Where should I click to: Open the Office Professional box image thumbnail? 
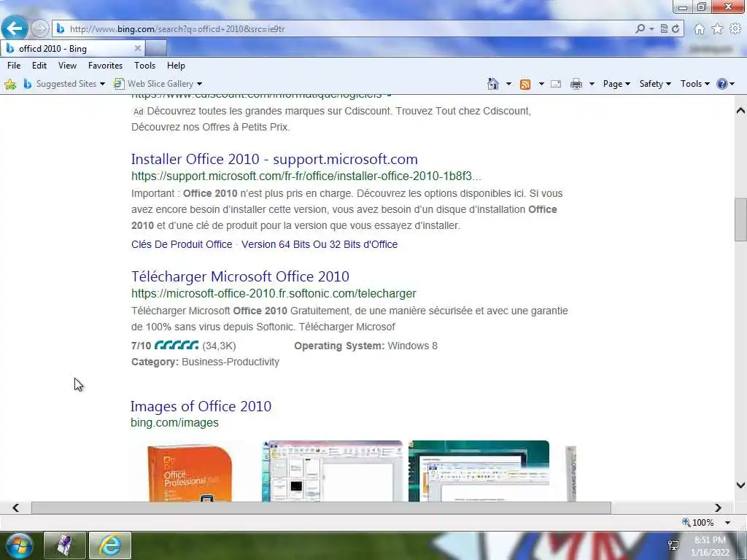point(190,472)
